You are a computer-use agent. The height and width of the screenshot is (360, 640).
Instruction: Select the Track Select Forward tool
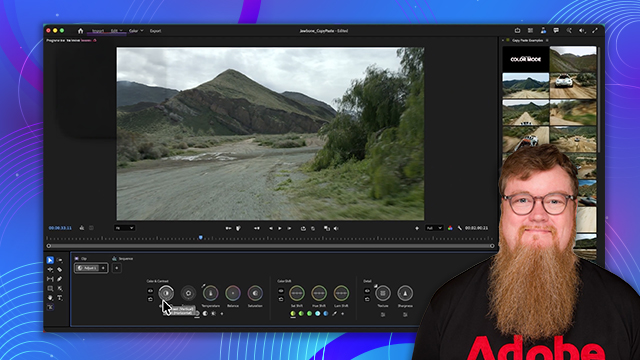[x=60, y=260]
